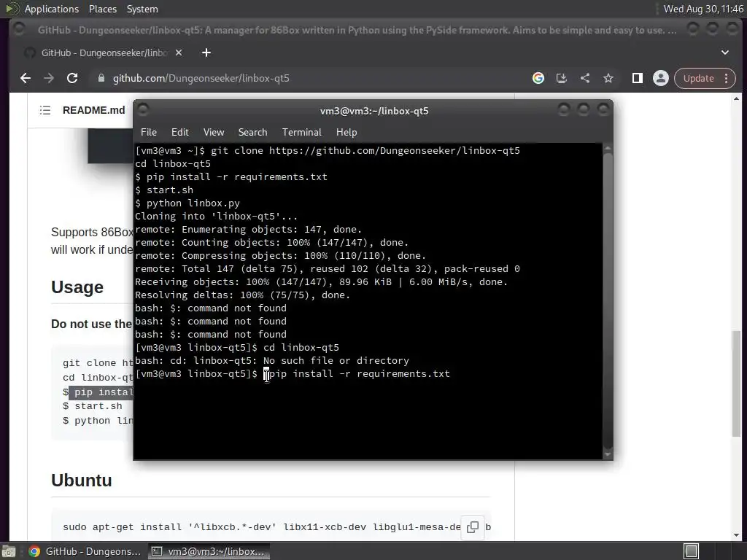Open Chrome profile avatar
The height and width of the screenshot is (560, 747).
(x=661, y=78)
